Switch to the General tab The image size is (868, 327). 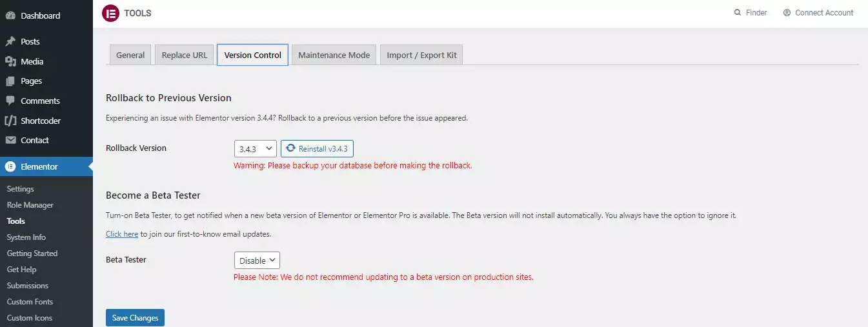pos(130,55)
